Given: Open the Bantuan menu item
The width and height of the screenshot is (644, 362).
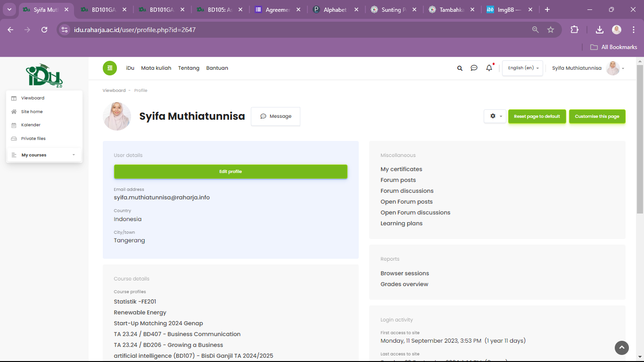Looking at the screenshot, I should click(217, 68).
